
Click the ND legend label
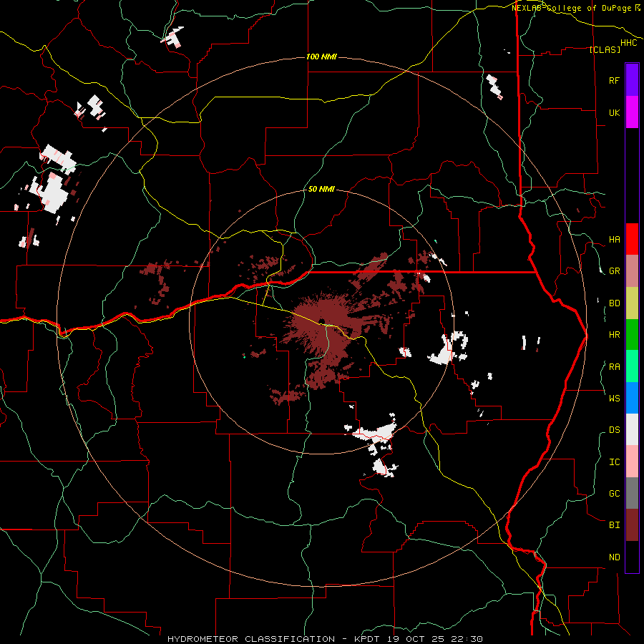click(614, 557)
